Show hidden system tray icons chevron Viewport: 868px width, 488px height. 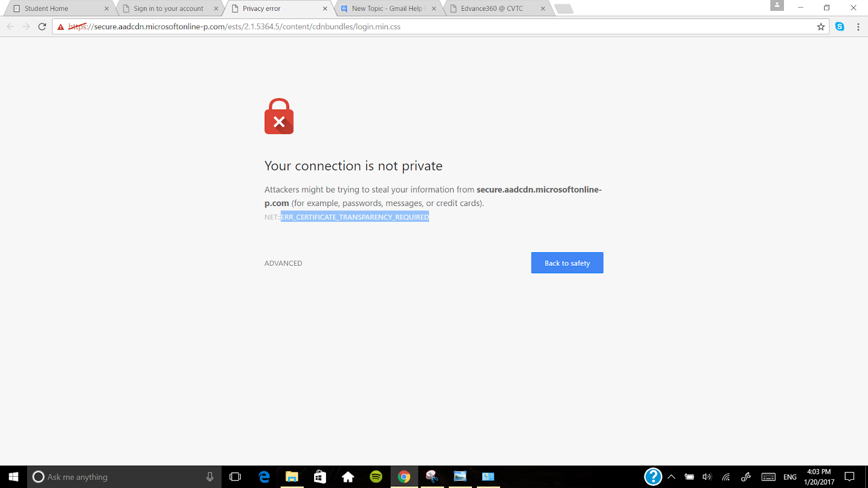point(671,477)
